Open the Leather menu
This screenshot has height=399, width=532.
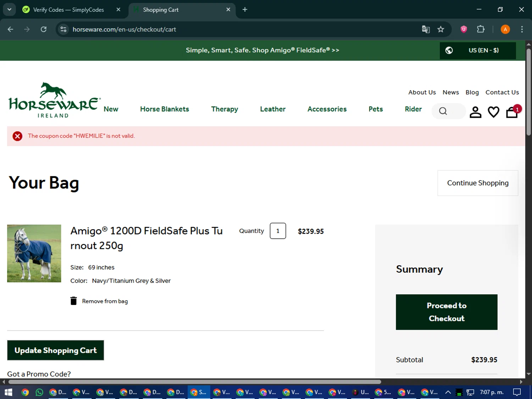click(x=273, y=109)
